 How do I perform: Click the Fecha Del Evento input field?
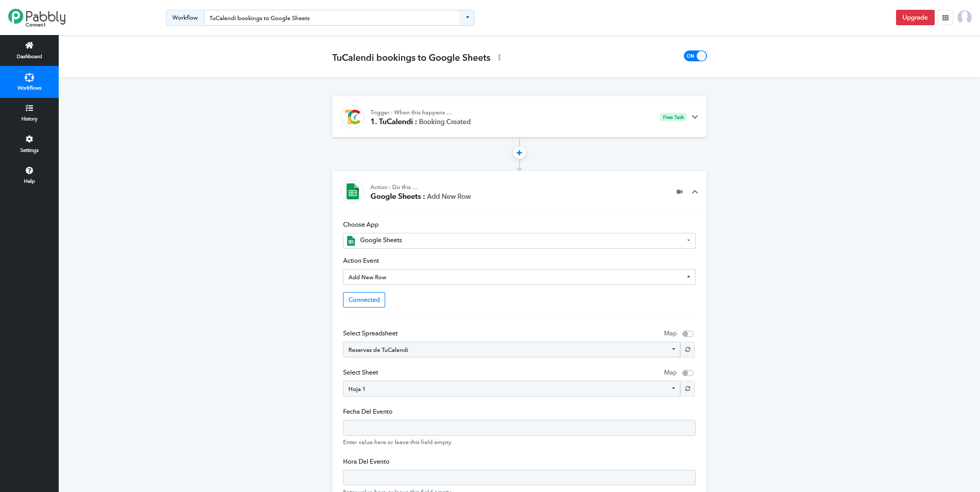click(x=519, y=428)
